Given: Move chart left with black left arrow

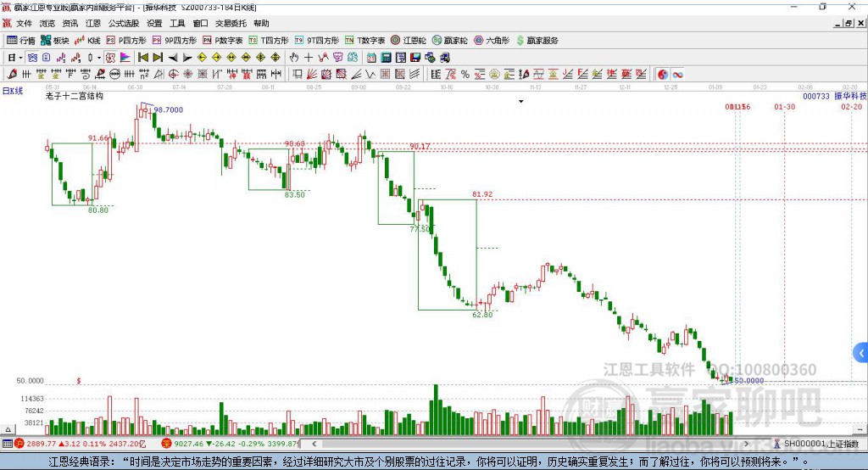Looking at the screenshot, I should (173, 58).
